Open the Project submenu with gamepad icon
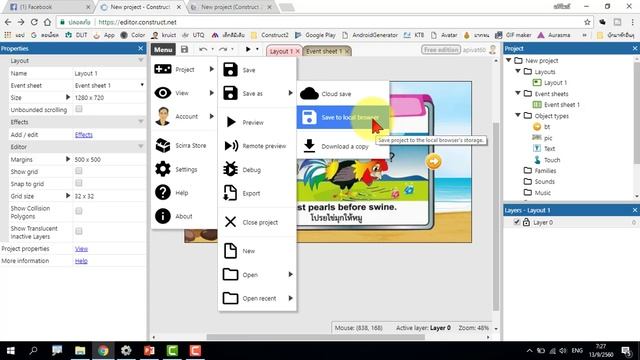This screenshot has height=360, width=640. (x=184, y=69)
